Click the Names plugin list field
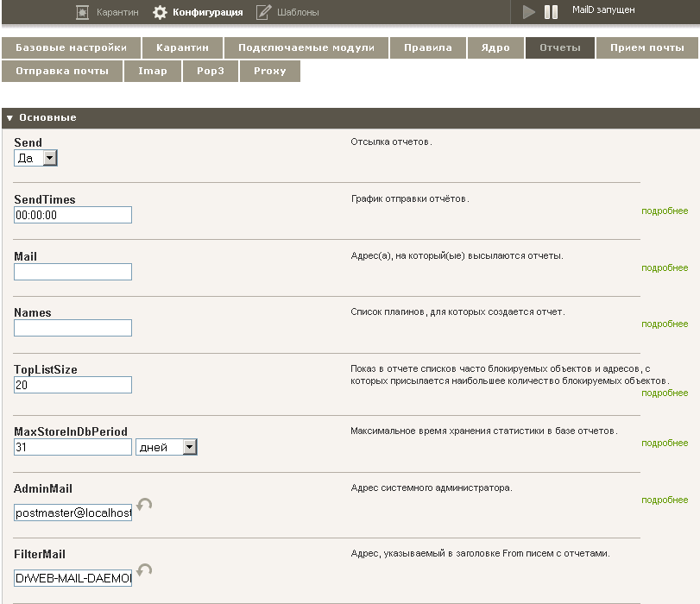The image size is (700, 604). [73, 328]
